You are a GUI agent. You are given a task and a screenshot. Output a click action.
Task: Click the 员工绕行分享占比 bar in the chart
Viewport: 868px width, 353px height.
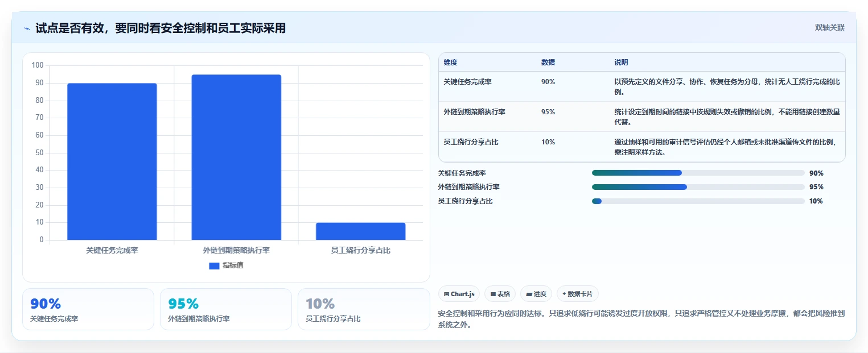point(361,231)
